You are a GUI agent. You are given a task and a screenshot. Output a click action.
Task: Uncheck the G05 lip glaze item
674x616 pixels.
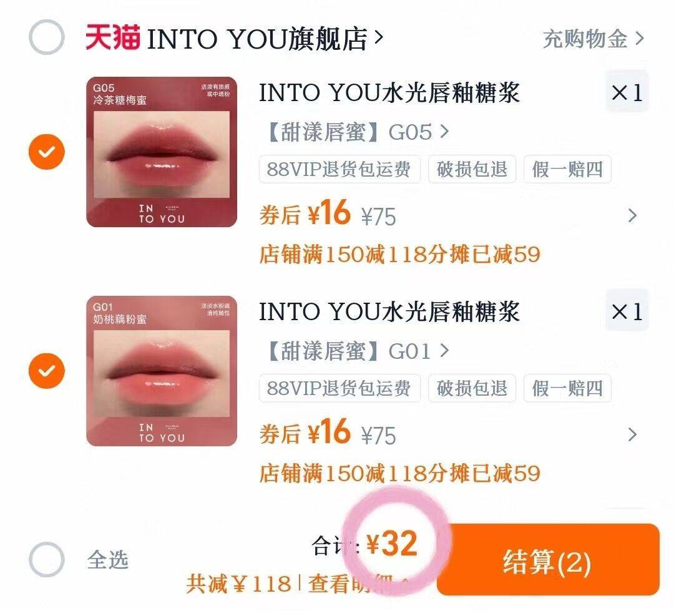point(46,152)
